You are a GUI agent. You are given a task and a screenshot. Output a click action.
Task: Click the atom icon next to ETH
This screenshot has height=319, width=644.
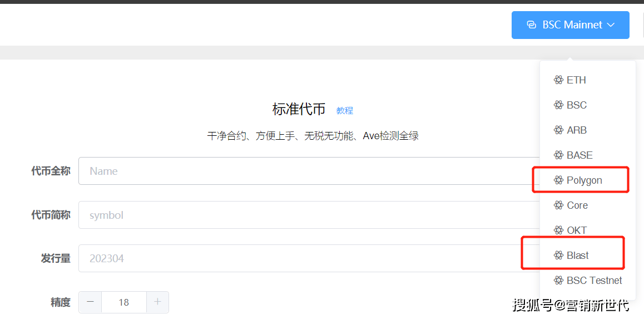(558, 80)
